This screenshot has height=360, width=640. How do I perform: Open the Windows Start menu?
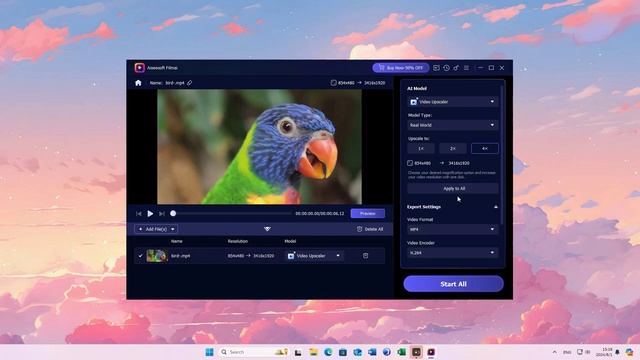pyautogui.click(x=209, y=352)
